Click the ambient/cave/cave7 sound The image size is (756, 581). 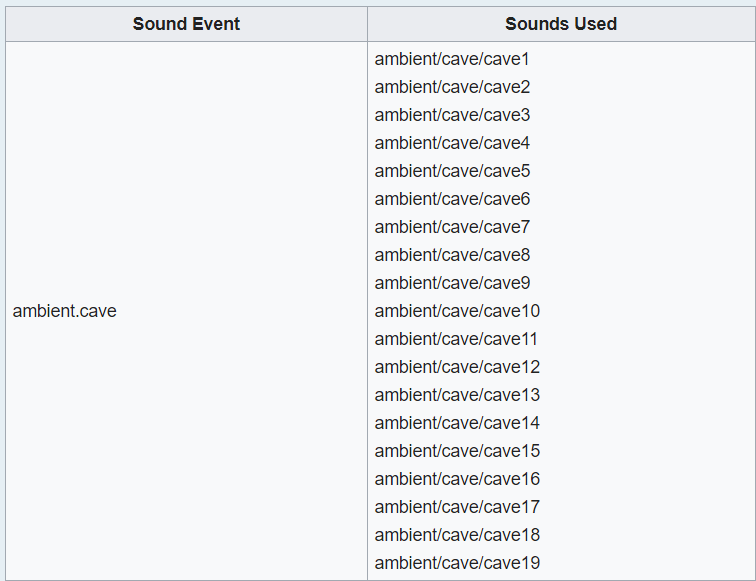pyautogui.click(x=452, y=227)
